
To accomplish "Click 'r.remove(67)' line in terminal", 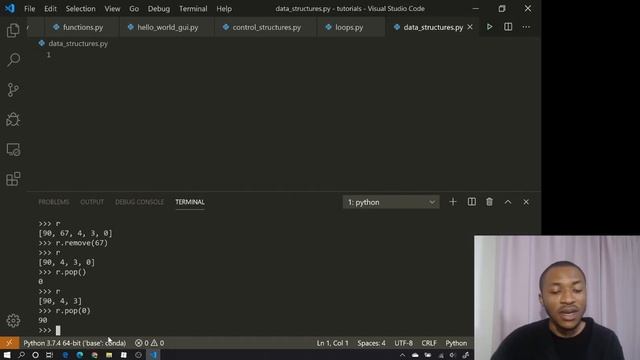I will coord(73,243).
